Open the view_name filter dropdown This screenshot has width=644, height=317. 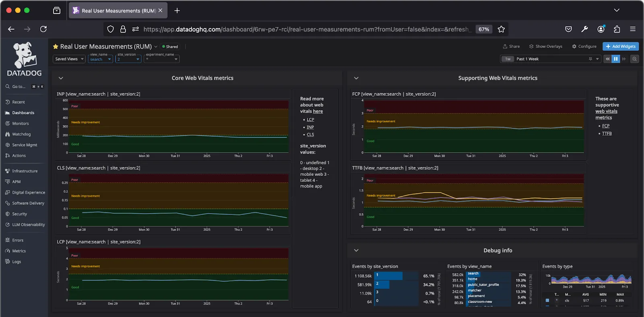click(100, 59)
